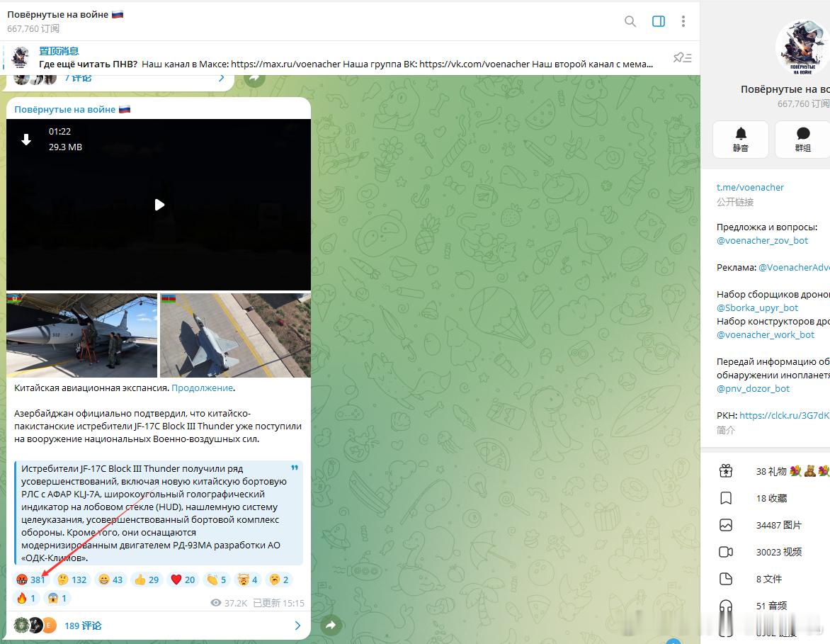Share the JF-17C post with forward arrow
The image size is (830, 644).
pos(331,625)
